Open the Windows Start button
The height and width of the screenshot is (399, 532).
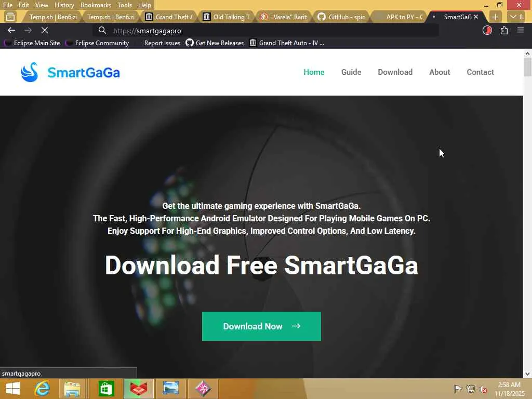click(x=13, y=389)
